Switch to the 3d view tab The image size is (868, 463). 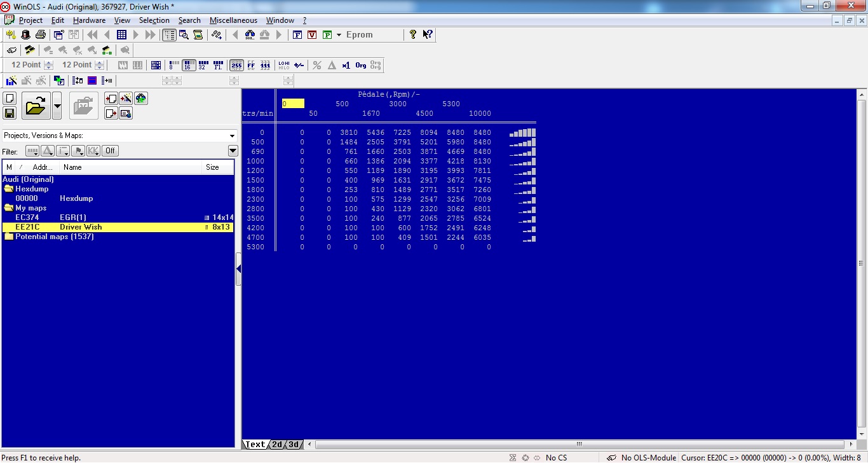click(294, 445)
